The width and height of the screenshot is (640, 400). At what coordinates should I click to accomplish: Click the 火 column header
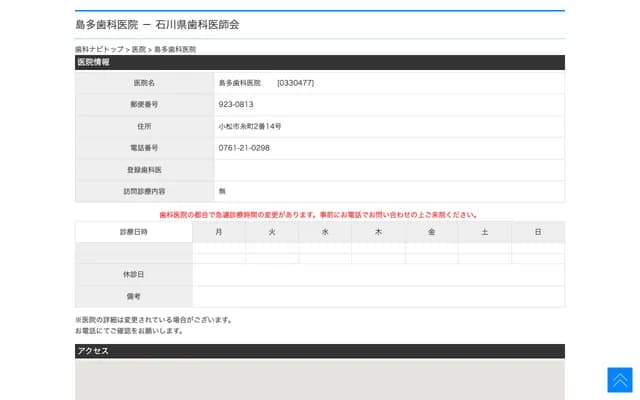[x=272, y=232]
